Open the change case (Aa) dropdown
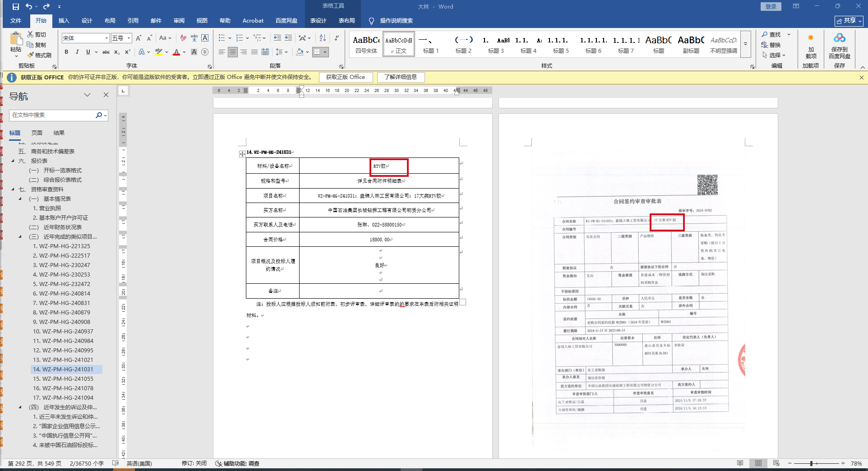The width and height of the screenshot is (868, 471). [x=165, y=38]
